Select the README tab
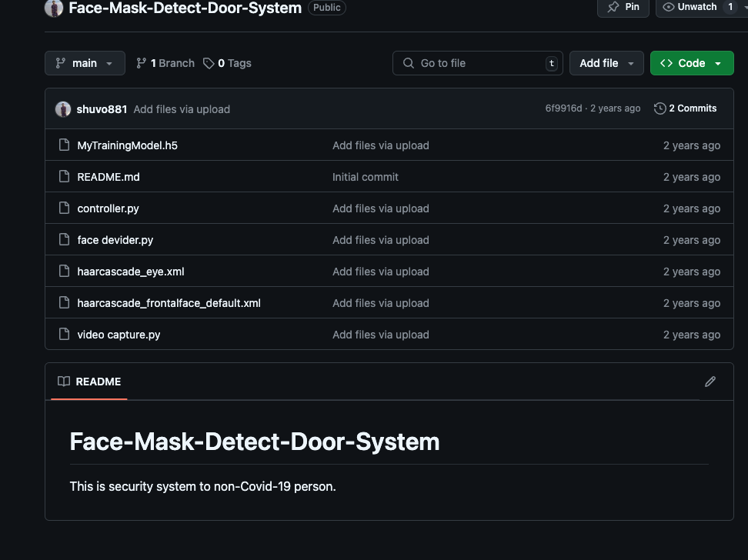The width and height of the screenshot is (748, 560). 89,382
